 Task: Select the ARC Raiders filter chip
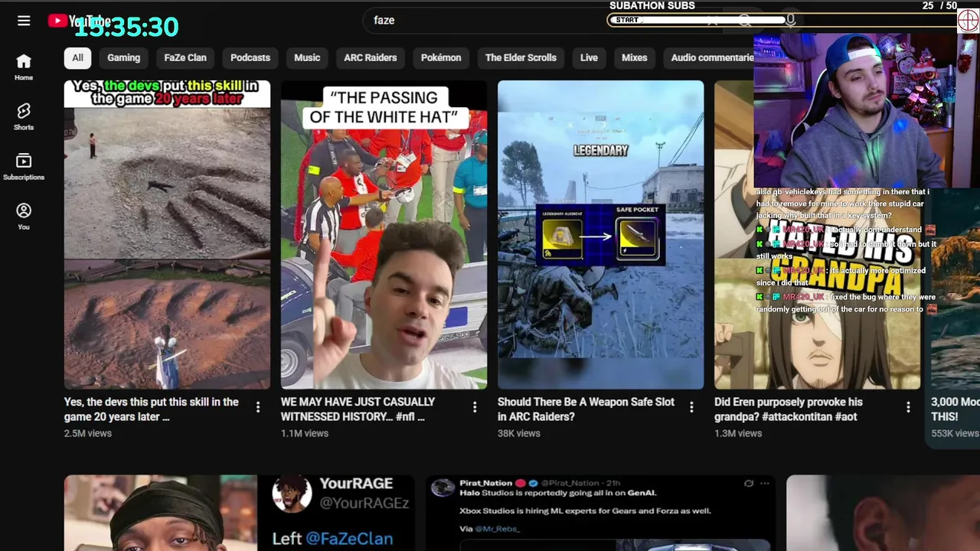point(371,57)
